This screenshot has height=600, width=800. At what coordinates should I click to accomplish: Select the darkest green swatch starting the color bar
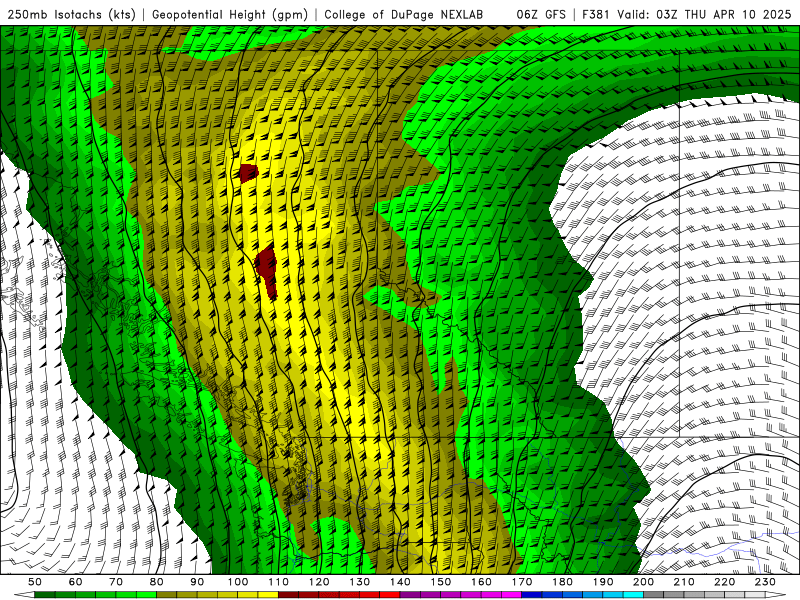tap(45, 595)
